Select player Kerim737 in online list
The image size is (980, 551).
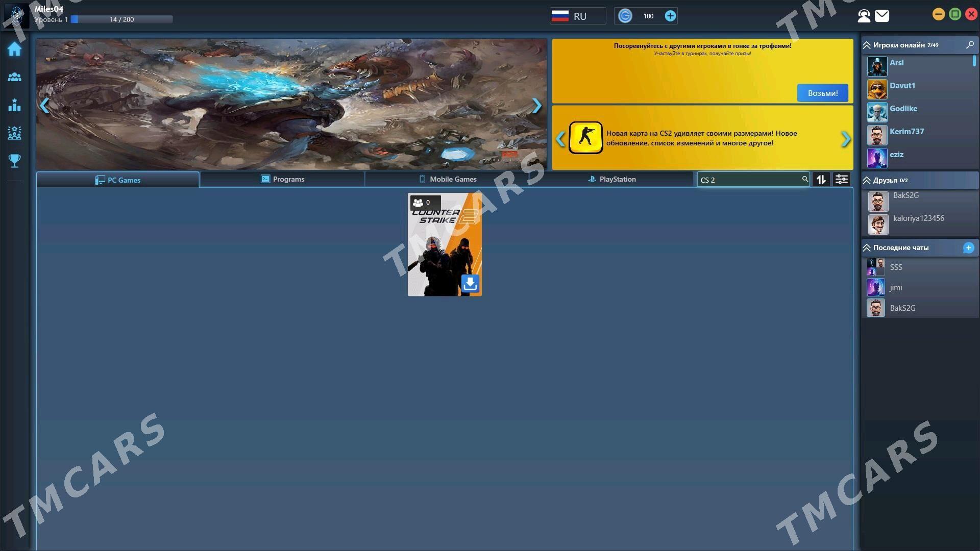click(906, 131)
